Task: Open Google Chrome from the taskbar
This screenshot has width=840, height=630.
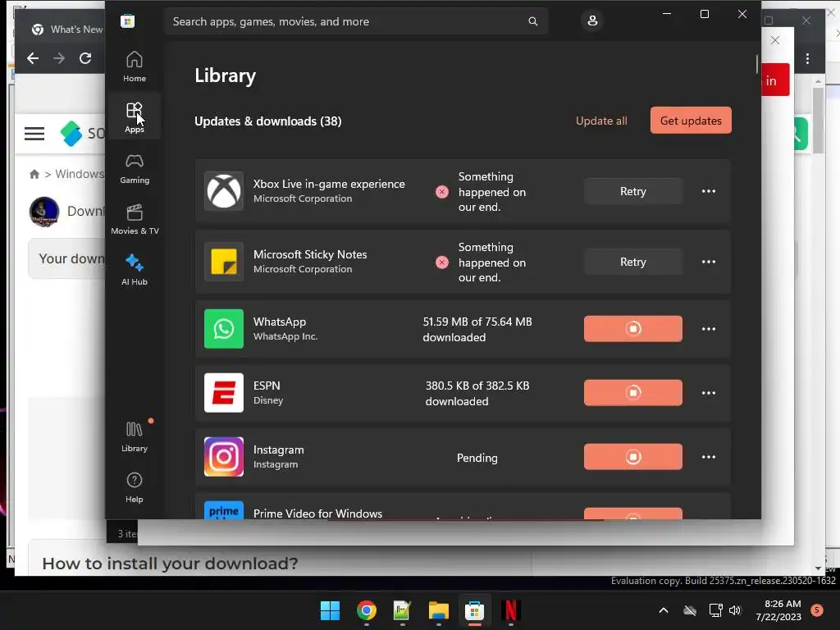Action: tap(367, 610)
